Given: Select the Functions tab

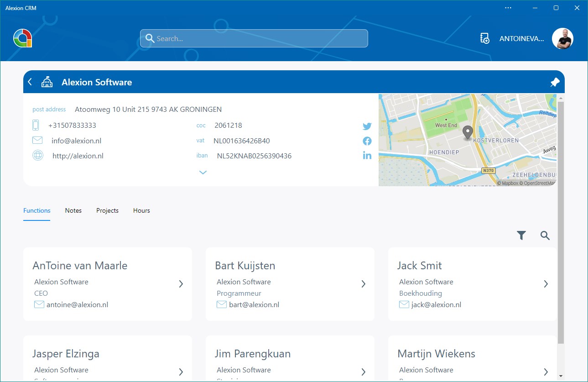Looking at the screenshot, I should (37, 210).
